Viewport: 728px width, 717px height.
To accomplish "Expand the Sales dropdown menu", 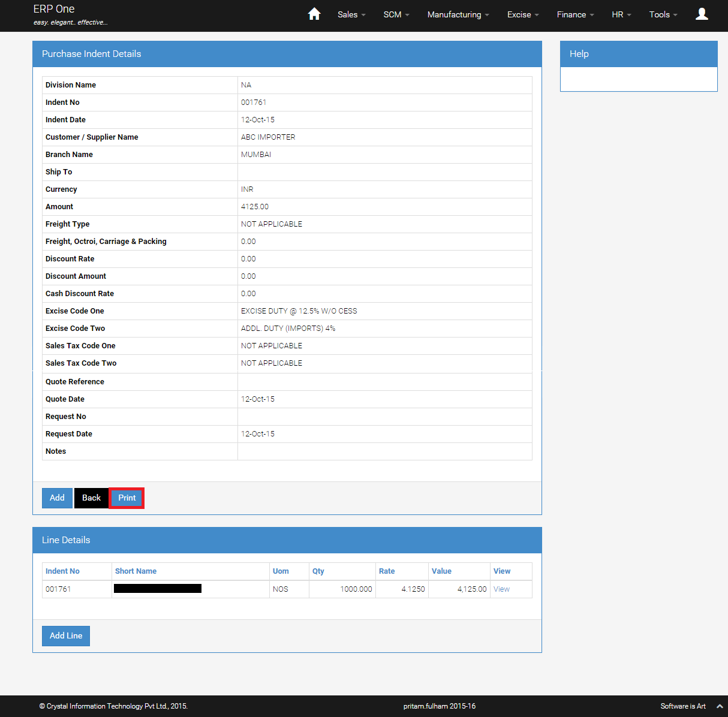I will (x=351, y=14).
